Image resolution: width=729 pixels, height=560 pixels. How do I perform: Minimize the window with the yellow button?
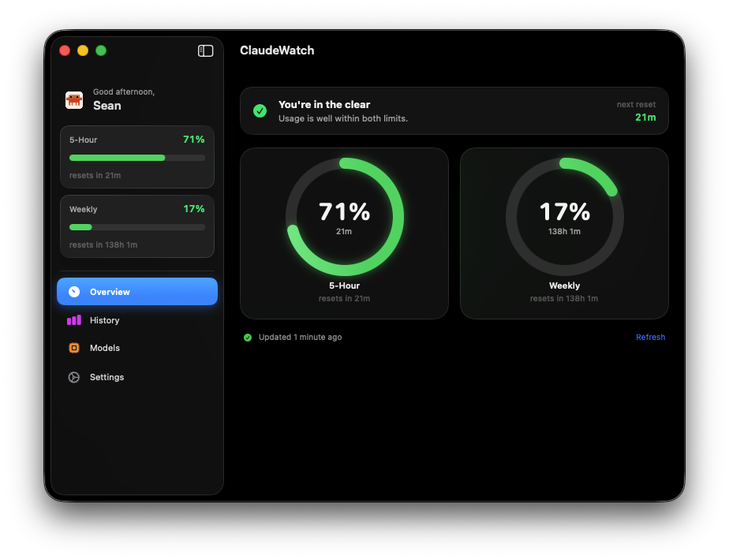click(83, 50)
